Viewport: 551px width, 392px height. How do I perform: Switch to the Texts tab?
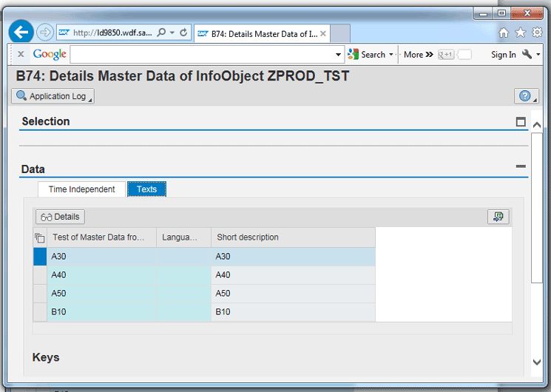coord(146,189)
